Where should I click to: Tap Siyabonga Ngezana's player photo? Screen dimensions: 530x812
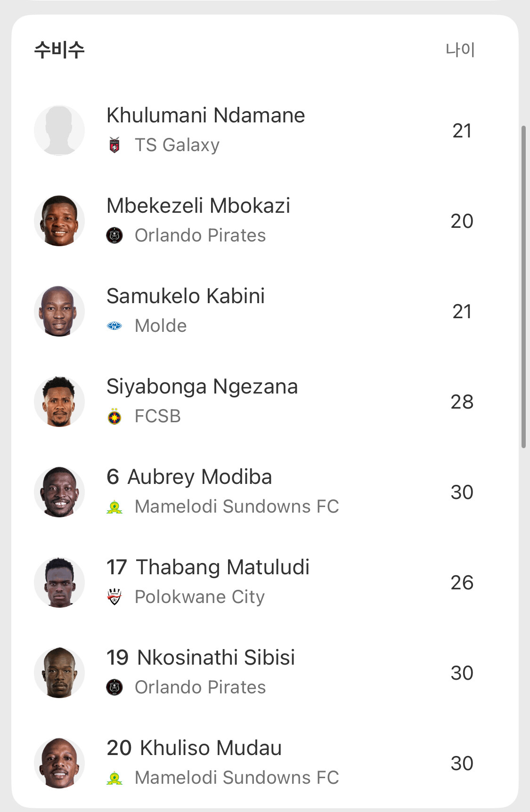(x=59, y=402)
